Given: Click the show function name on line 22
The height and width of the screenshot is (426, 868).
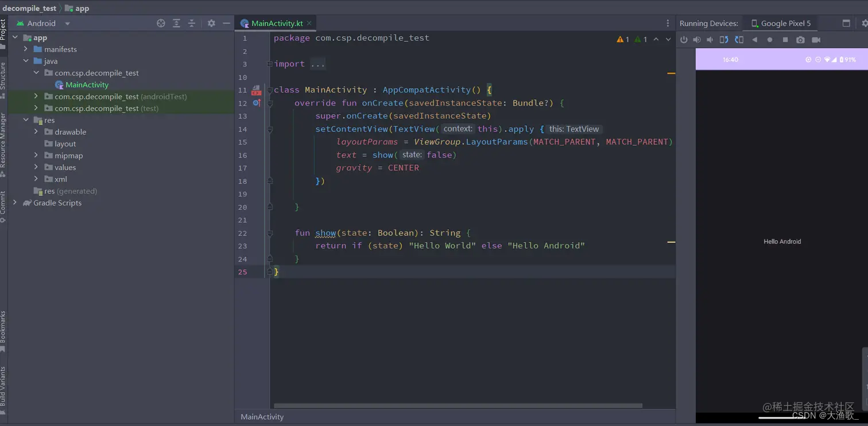Looking at the screenshot, I should point(325,233).
